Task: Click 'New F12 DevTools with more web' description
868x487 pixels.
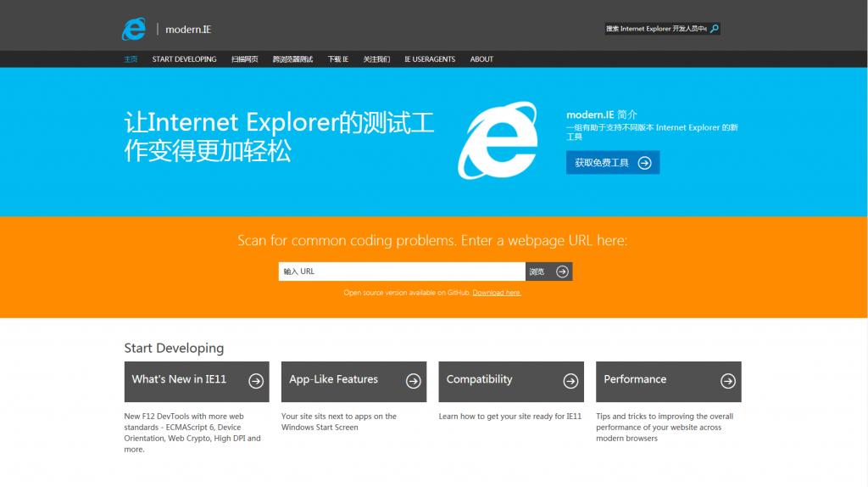Action: [x=192, y=433]
